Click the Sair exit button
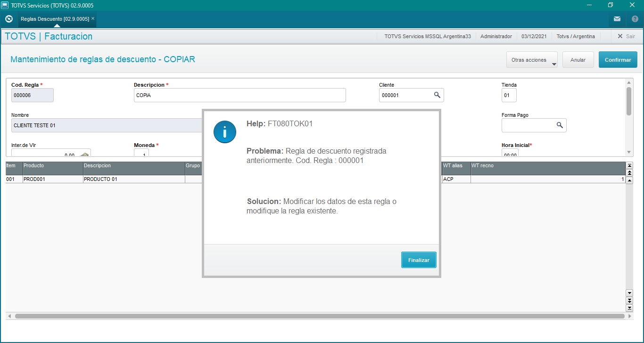This screenshot has width=644, height=343. click(626, 36)
